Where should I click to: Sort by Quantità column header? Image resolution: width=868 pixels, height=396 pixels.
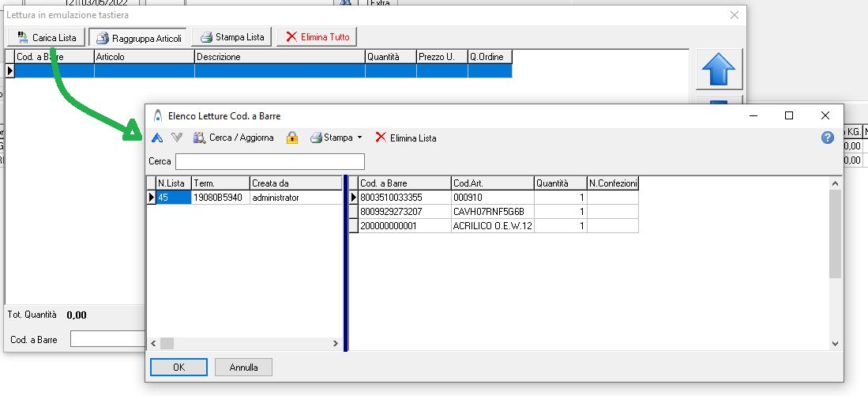[x=559, y=183]
